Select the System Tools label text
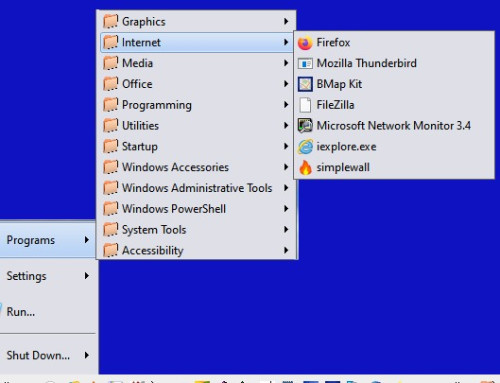The height and width of the screenshot is (383, 500). [154, 230]
